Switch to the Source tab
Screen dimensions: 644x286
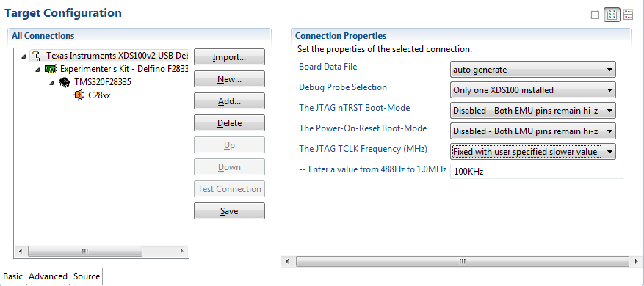[87, 276]
